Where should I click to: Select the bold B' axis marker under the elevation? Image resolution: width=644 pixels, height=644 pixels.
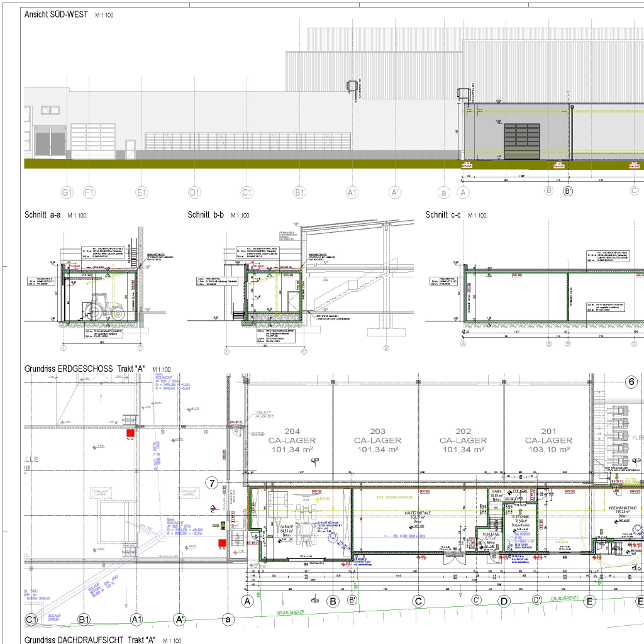pyautogui.click(x=568, y=191)
